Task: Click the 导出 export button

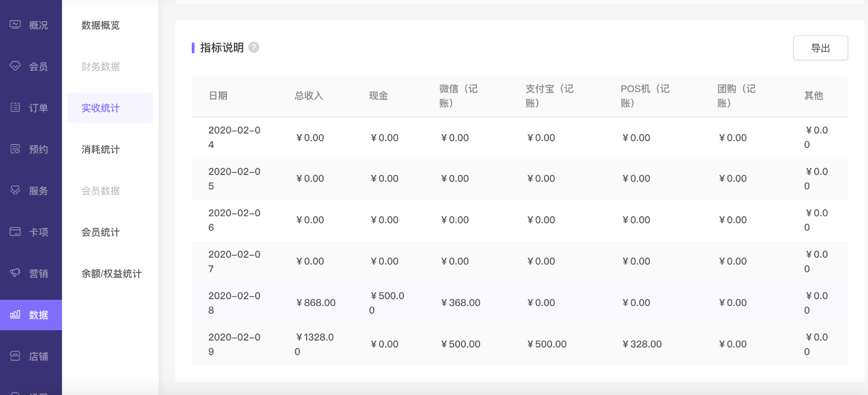Action: coord(820,48)
